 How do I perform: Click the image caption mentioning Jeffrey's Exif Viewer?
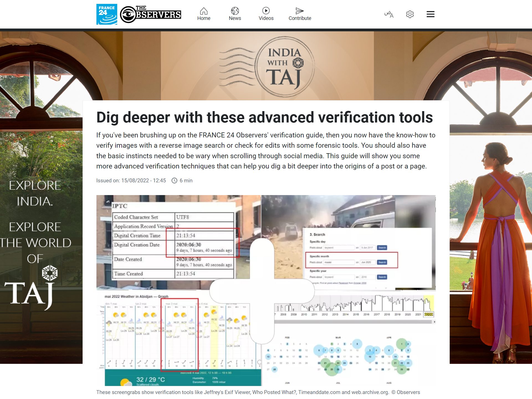(242, 392)
